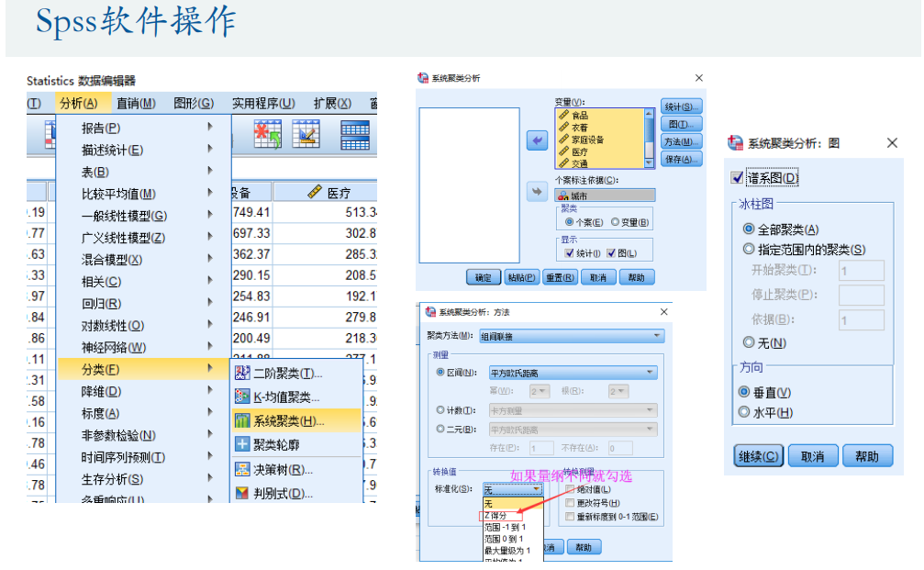Screen dimensions: 924x570
Task: Select 水平(H) orientation
Action: (744, 412)
